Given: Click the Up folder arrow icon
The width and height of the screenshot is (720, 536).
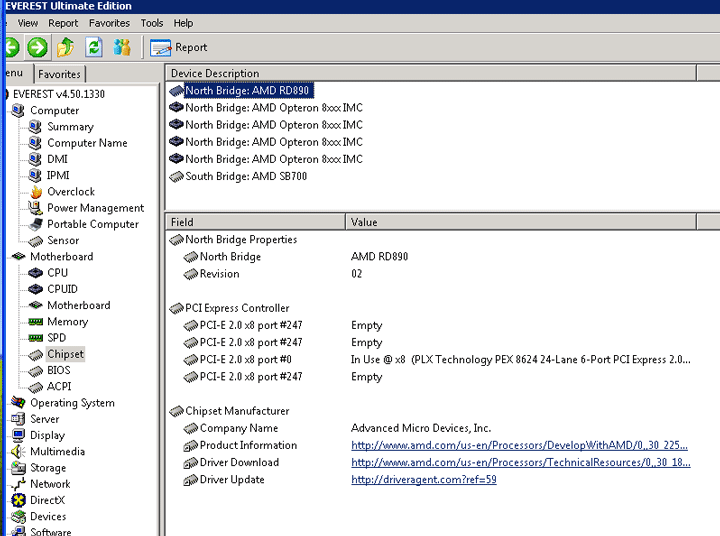Looking at the screenshot, I should (x=65, y=47).
